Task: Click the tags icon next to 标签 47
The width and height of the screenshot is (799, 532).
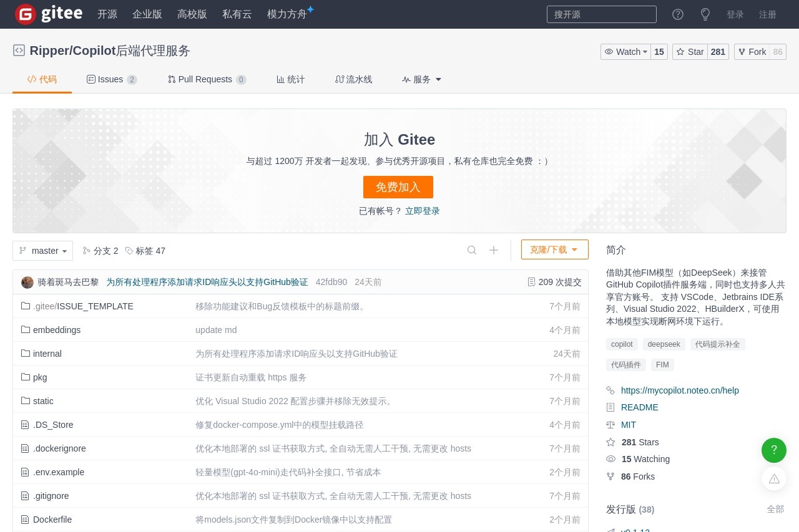Action: (x=129, y=251)
